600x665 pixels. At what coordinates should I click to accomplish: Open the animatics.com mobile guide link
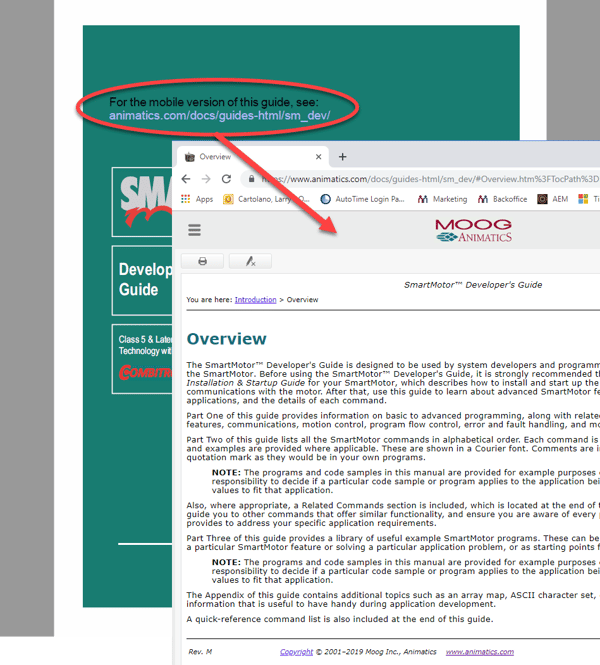[220, 116]
